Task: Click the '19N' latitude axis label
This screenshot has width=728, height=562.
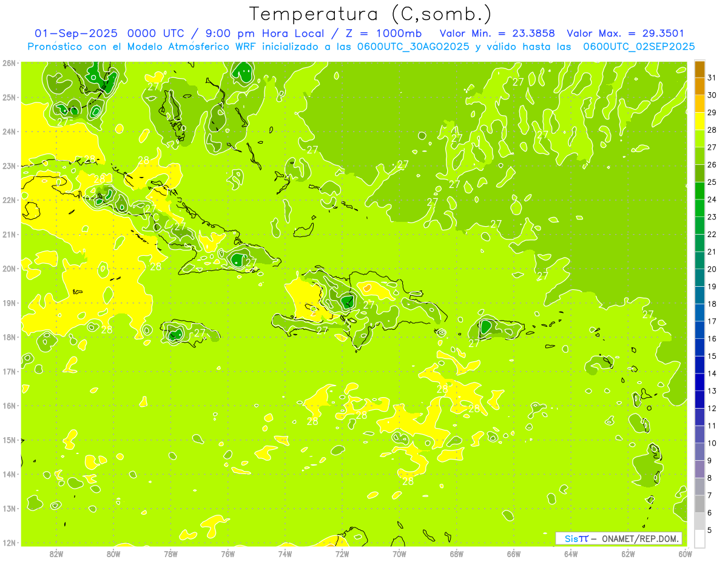Action: (8, 303)
